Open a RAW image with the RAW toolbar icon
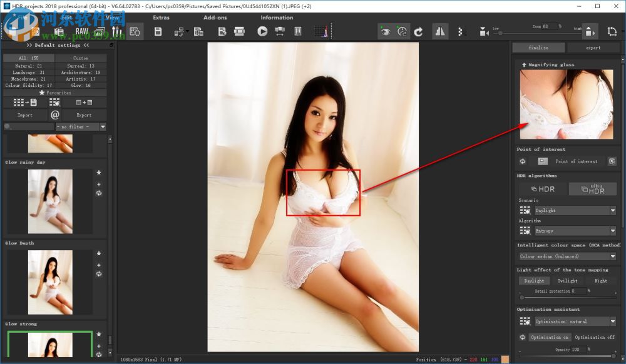 pos(82,31)
